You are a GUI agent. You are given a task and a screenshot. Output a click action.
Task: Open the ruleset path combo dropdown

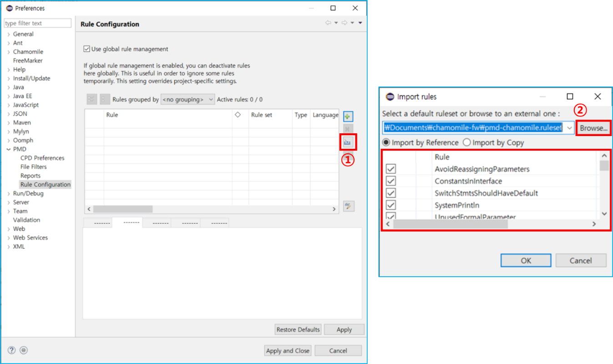[569, 128]
